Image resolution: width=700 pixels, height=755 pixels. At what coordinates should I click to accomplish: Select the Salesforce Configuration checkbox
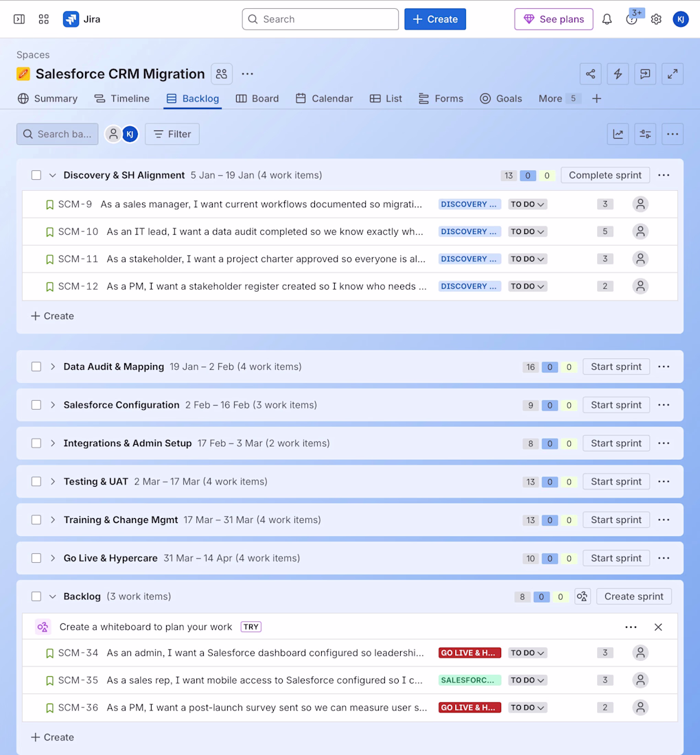point(36,405)
